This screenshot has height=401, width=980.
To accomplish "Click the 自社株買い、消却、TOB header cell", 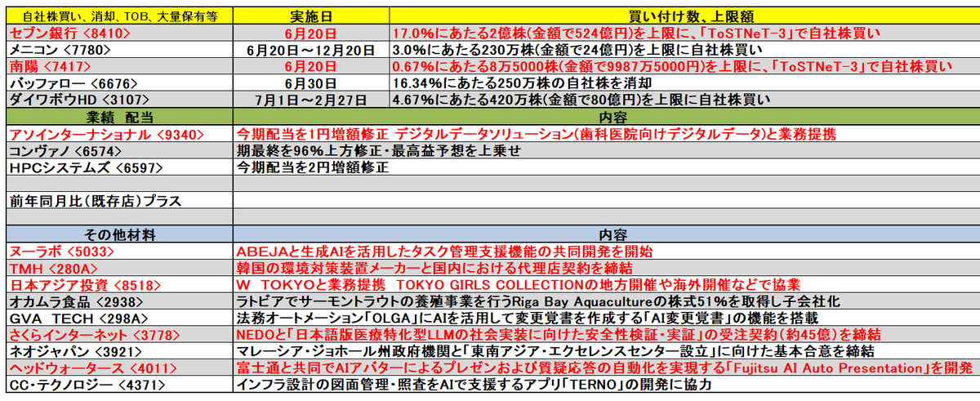I will (x=119, y=17).
